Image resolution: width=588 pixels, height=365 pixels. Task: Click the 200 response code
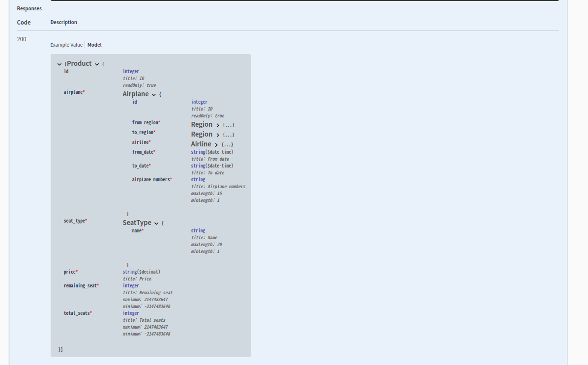(x=21, y=39)
